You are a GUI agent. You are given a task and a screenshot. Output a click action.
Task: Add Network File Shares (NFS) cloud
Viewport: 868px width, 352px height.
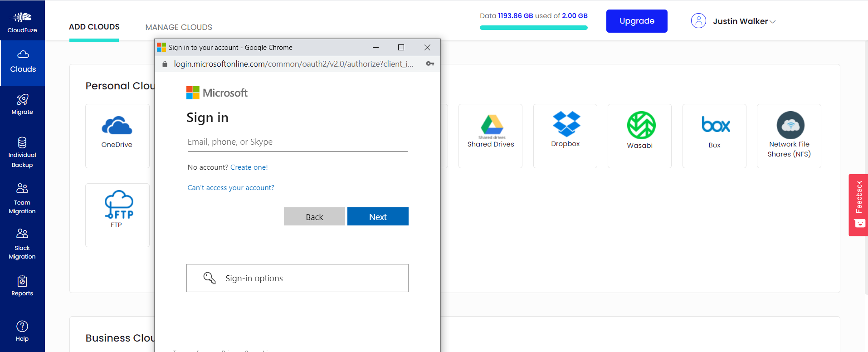point(789,136)
